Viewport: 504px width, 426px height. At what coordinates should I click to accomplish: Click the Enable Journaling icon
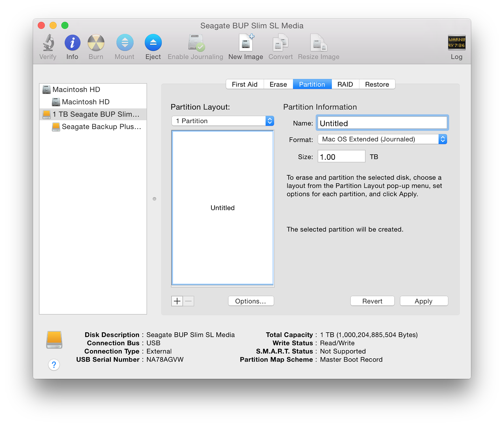pyautogui.click(x=196, y=43)
